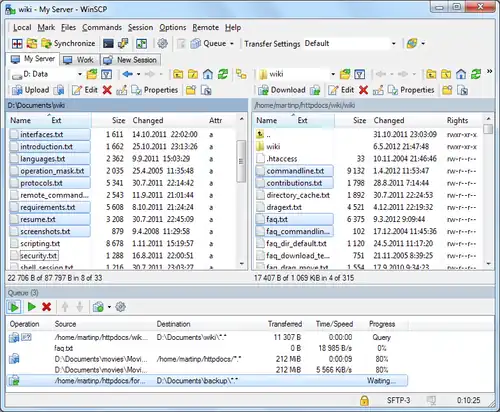Select queue row showing Waiting...
This screenshot has height=412, width=500.
coord(207,381)
